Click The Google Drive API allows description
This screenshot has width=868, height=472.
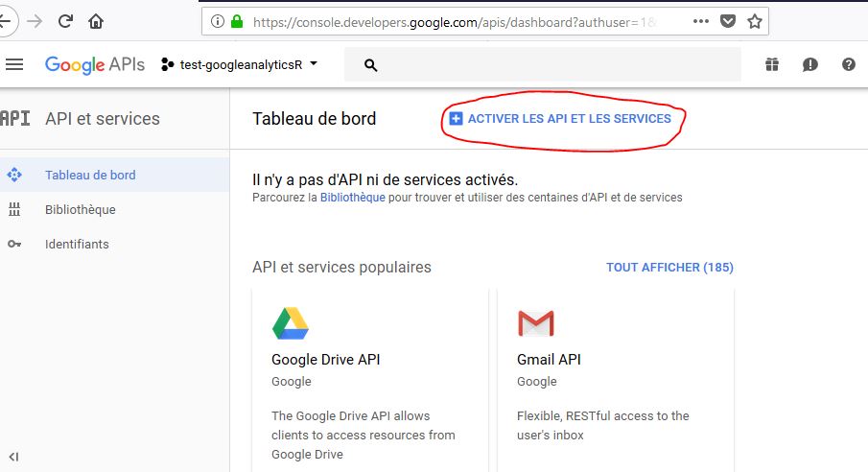[364, 436]
